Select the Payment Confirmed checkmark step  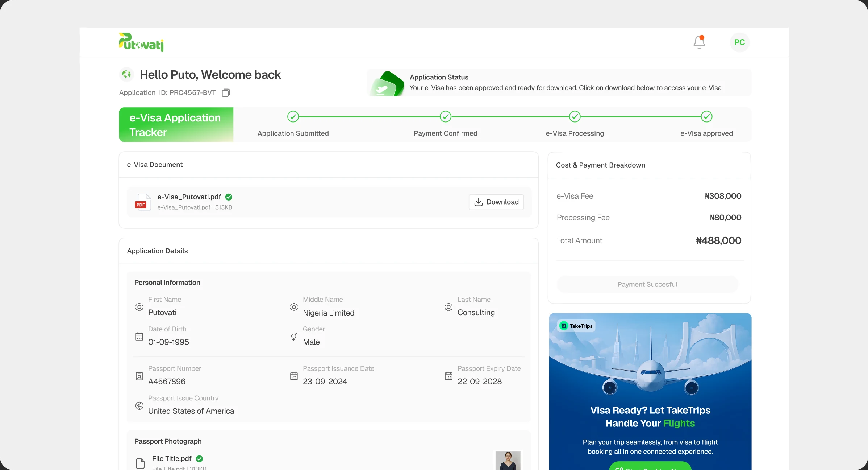(x=446, y=117)
